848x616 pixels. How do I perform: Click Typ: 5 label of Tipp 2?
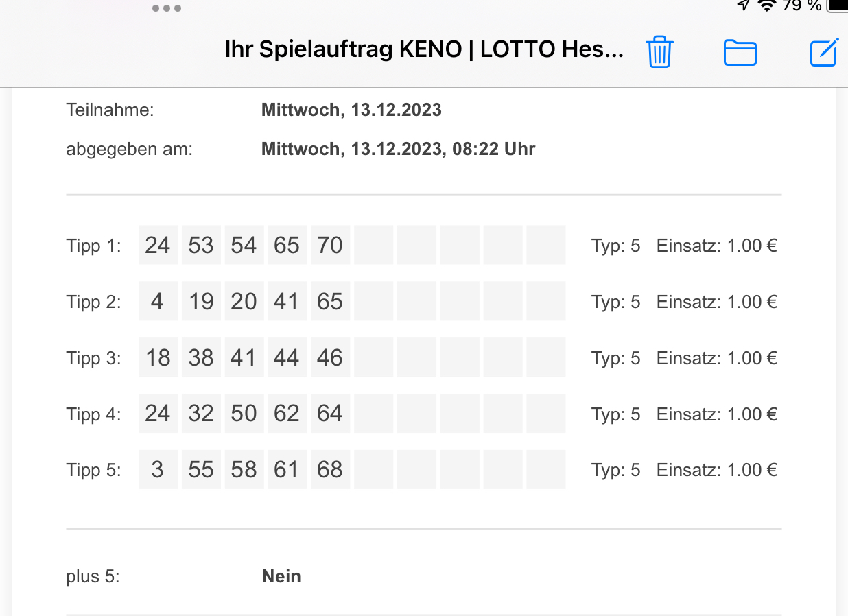(615, 302)
